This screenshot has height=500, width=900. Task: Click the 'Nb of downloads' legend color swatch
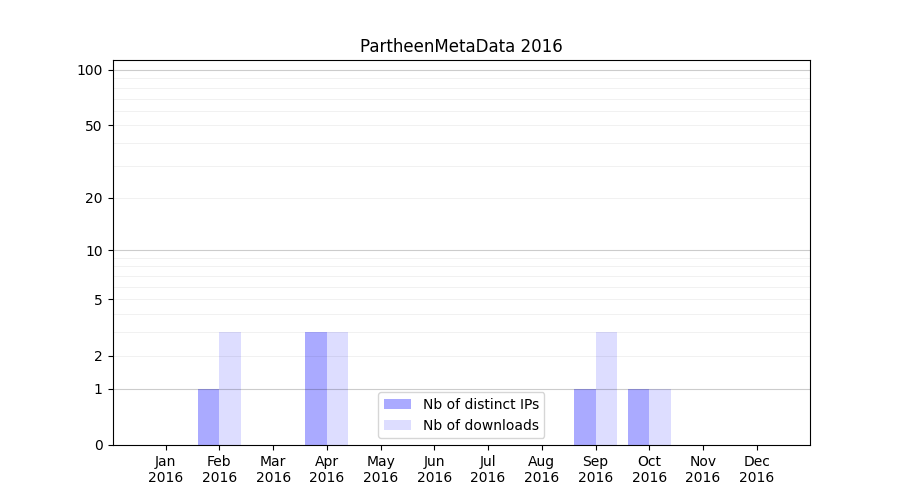397,425
